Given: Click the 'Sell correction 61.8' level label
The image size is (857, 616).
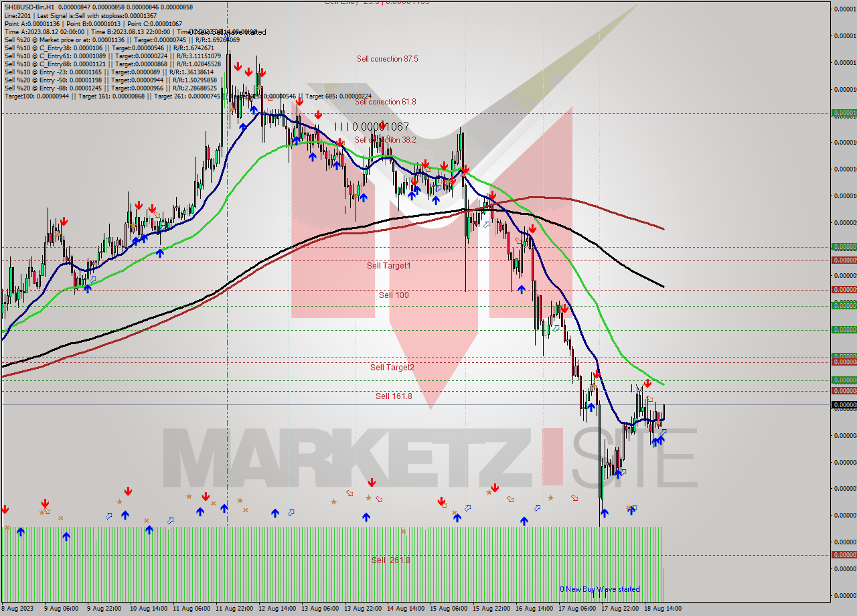Looking at the screenshot, I should [385, 102].
